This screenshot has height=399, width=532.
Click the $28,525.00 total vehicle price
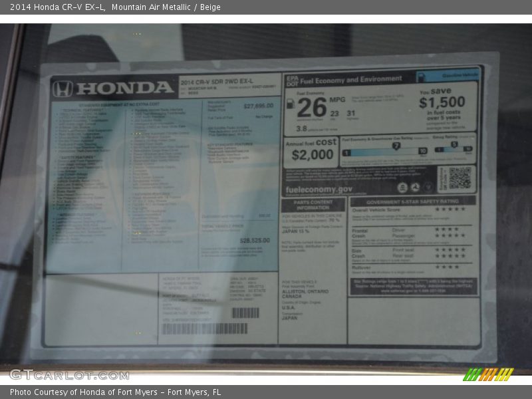click(255, 240)
